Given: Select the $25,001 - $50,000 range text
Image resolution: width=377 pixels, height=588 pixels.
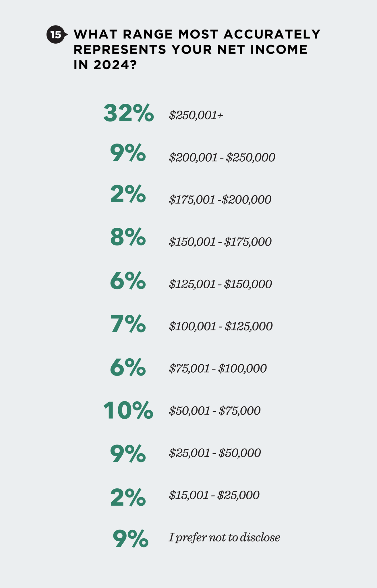Looking at the screenshot, I should point(215,453).
